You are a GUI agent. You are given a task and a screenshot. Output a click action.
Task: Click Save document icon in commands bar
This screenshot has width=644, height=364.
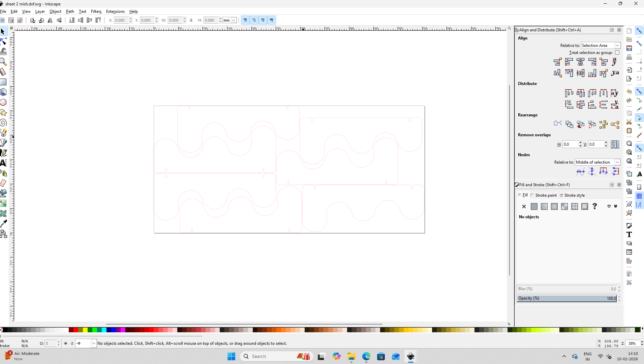(x=629, y=48)
